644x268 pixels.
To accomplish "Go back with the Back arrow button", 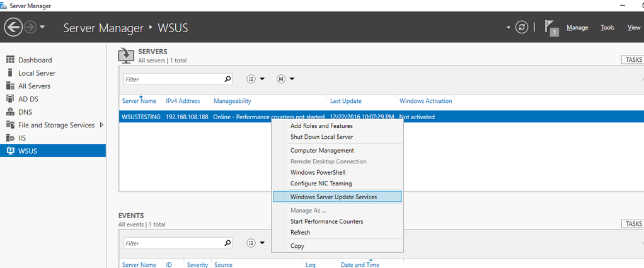I will click(13, 28).
